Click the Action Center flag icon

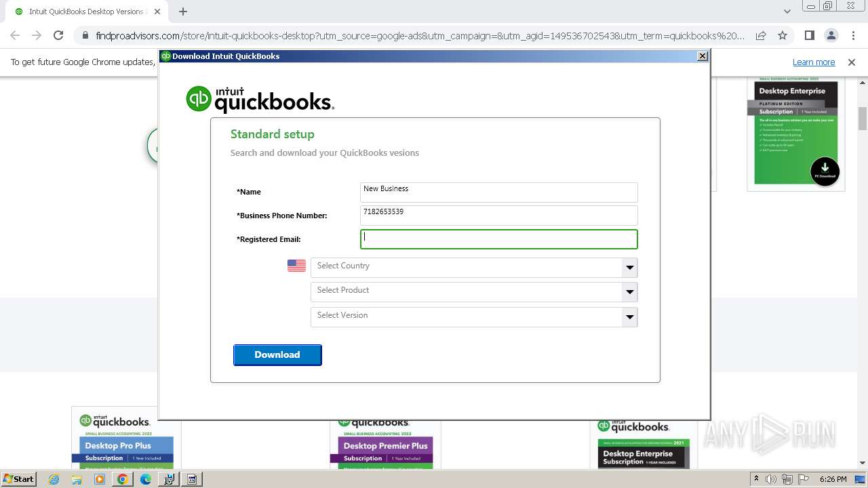tap(804, 479)
